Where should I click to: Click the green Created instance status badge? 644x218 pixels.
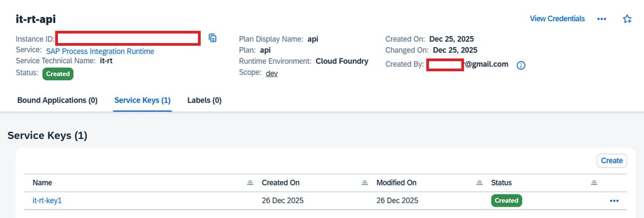click(x=58, y=74)
